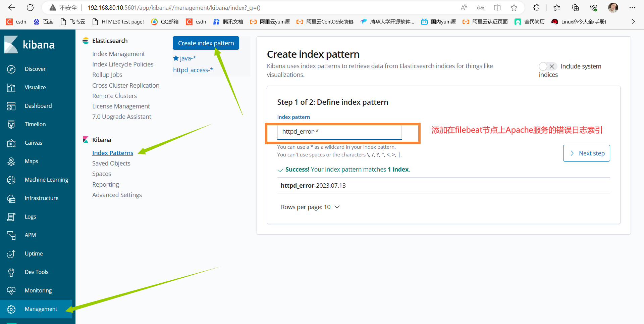Open Maps via its pin icon
The height and width of the screenshot is (324, 644).
click(x=11, y=161)
